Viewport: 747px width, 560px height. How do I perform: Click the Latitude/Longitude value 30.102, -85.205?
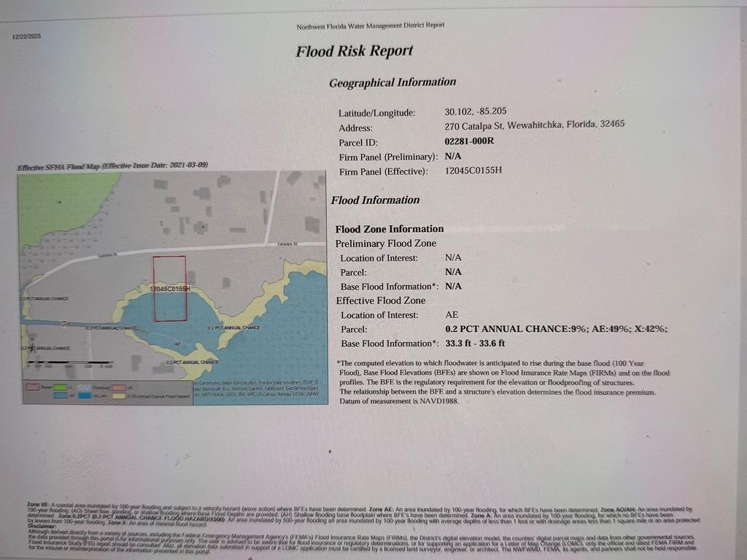pyautogui.click(x=475, y=112)
